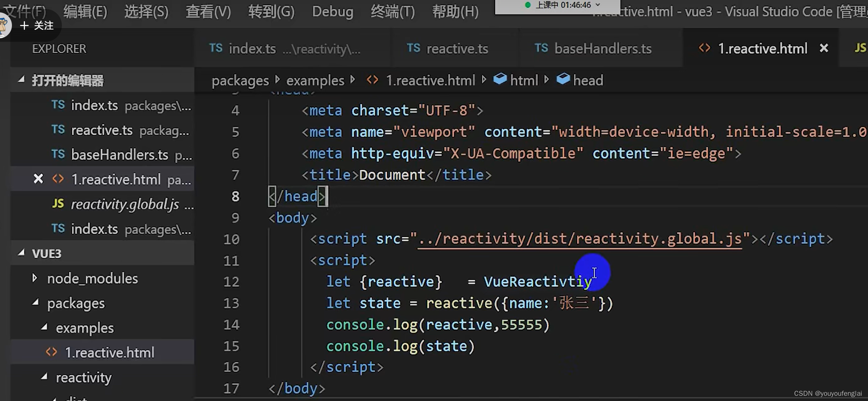The width and height of the screenshot is (868, 401).
Task: Click line number 8 in gutter
Action: point(235,196)
